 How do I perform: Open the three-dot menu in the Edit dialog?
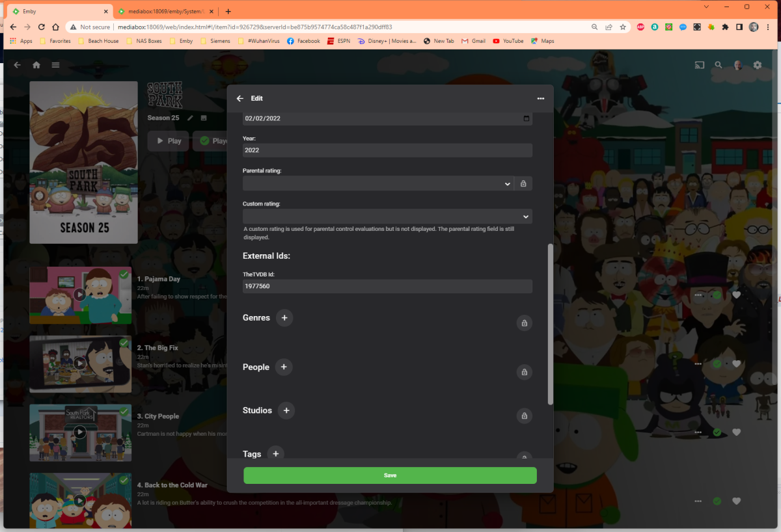[x=540, y=98]
